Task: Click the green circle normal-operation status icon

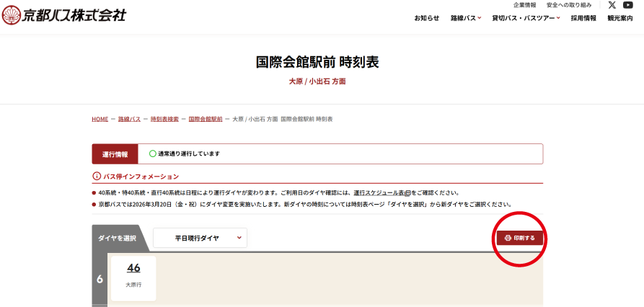Action: tap(152, 153)
